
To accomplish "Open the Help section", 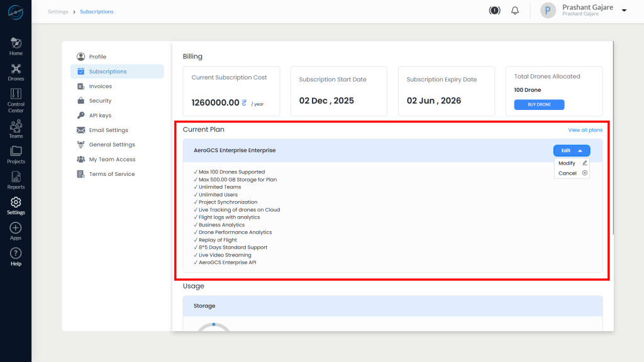I will (x=15, y=256).
